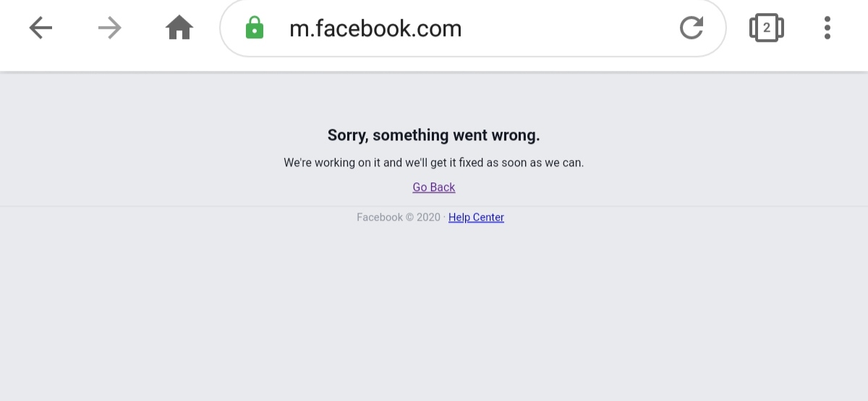Click the grayed-out forward arrow
Image resolution: width=868 pixels, height=401 pixels.
[x=110, y=28]
